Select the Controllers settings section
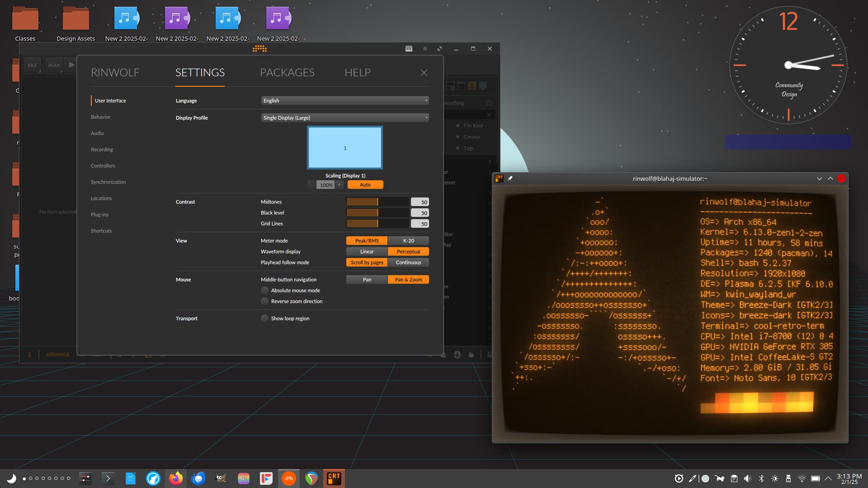The image size is (868, 488). [103, 166]
